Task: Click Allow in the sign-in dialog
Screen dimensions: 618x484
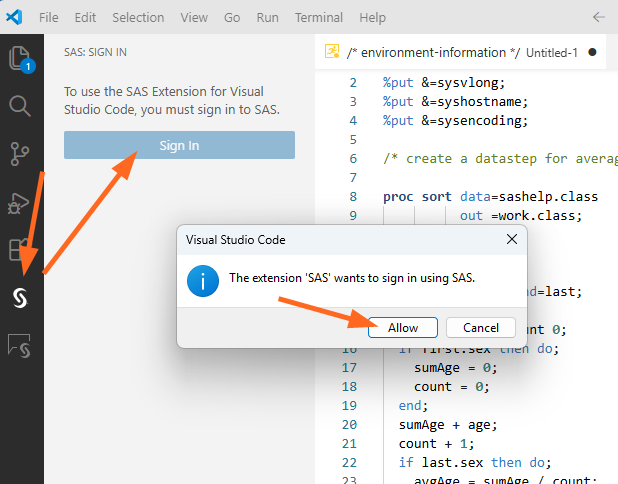Action: pos(403,328)
